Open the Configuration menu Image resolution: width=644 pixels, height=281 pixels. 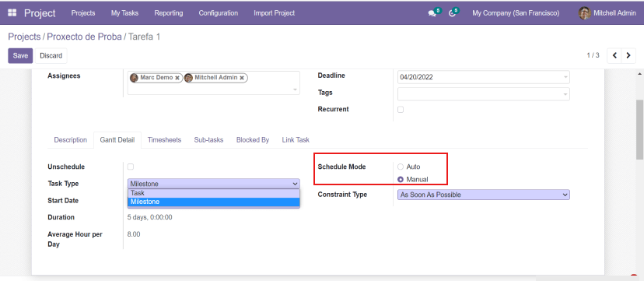tap(218, 13)
